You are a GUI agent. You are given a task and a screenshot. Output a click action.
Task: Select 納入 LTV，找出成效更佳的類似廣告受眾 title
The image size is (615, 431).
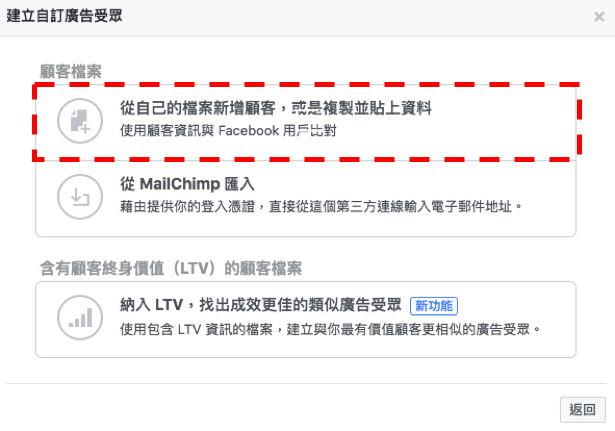click(260, 305)
